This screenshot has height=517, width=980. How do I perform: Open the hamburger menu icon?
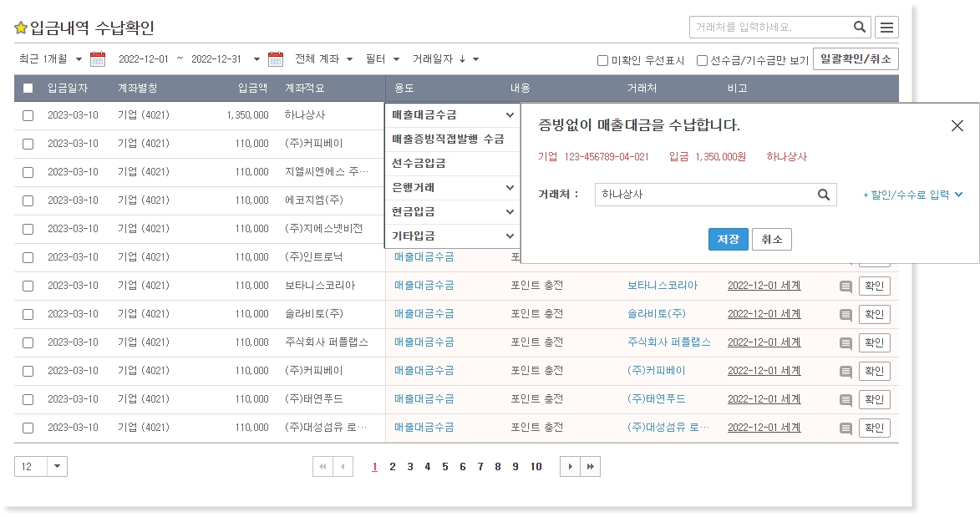coord(886,28)
